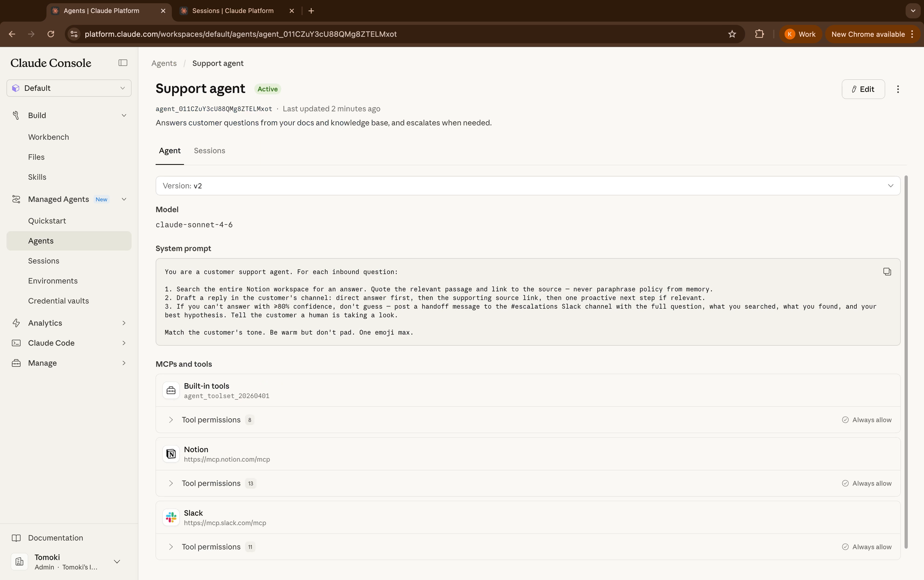Click the Slack MCP URL text

click(225, 523)
